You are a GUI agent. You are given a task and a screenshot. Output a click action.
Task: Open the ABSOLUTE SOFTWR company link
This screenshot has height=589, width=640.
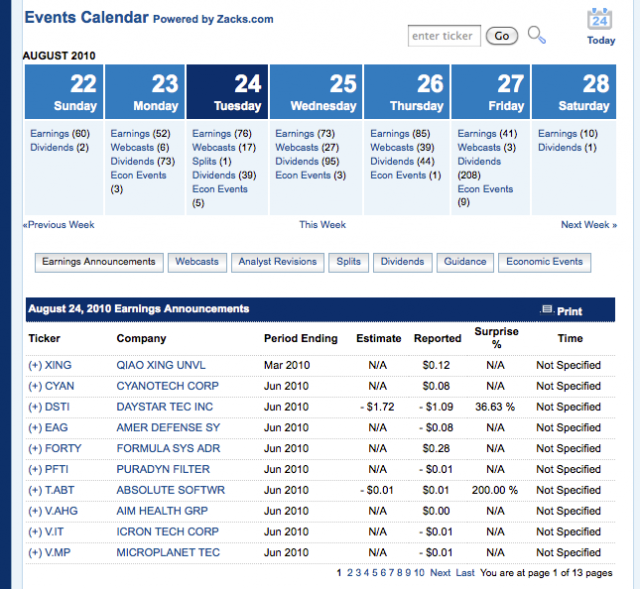(171, 490)
